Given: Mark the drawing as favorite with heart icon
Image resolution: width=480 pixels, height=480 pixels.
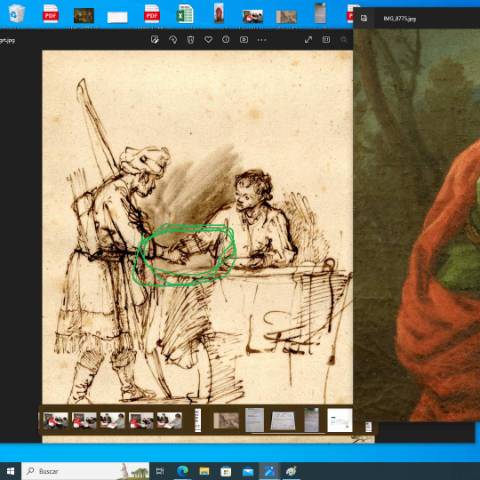Looking at the screenshot, I should [208, 40].
